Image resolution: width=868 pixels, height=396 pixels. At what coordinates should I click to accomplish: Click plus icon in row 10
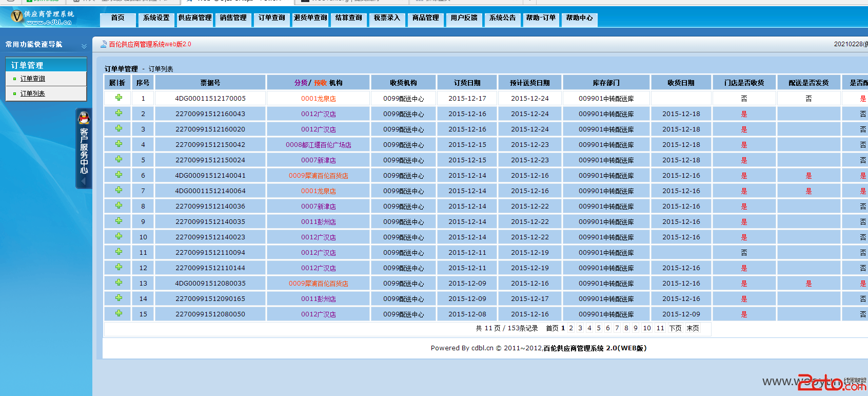(x=119, y=236)
